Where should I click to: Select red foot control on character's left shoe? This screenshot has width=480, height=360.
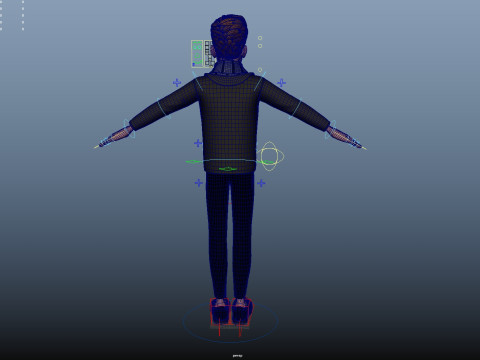(220, 312)
